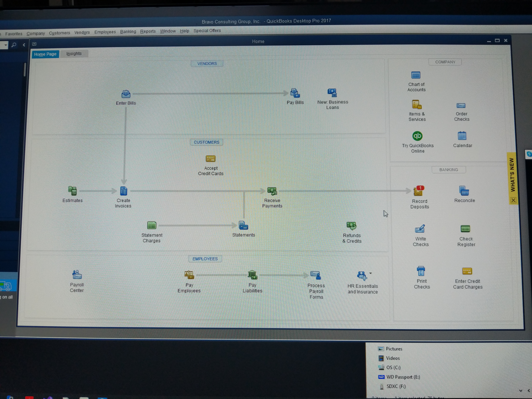Open the Enter Bills icon
Screen dimensions: 532x399
126,94
